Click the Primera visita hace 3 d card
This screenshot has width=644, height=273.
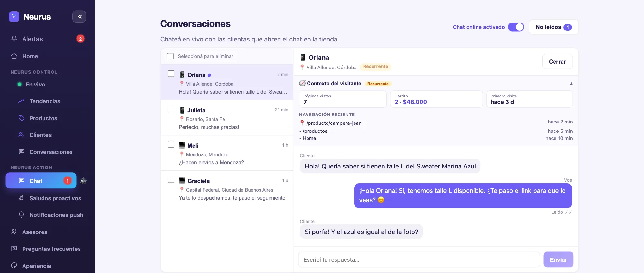(529, 99)
